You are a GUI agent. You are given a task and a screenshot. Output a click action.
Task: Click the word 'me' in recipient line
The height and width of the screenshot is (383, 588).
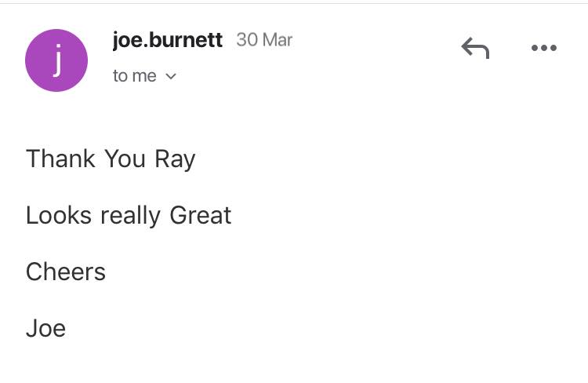[145, 77]
